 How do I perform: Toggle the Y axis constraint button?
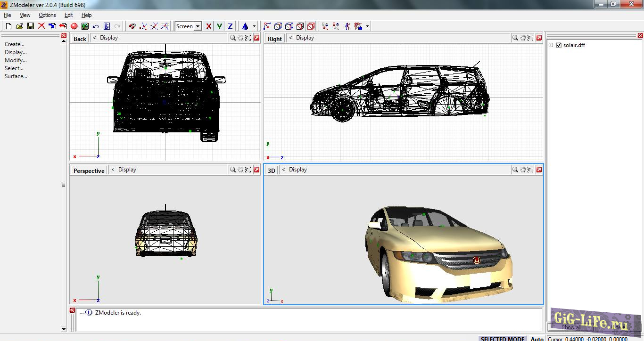coord(219,26)
